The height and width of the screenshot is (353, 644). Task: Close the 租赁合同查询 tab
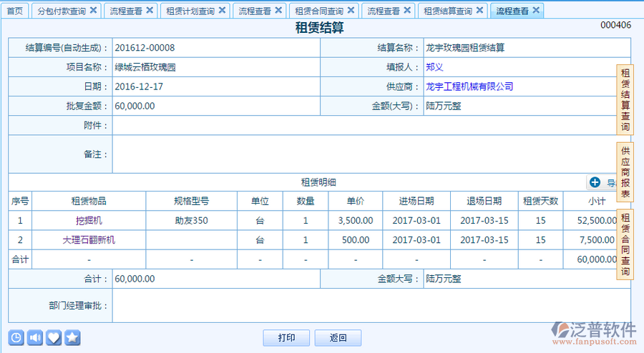(x=351, y=10)
